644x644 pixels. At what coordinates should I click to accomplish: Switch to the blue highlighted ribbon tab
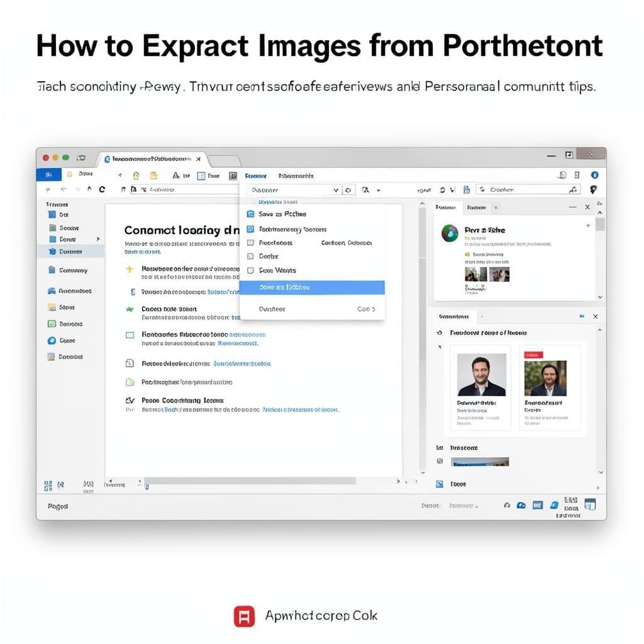[256, 176]
